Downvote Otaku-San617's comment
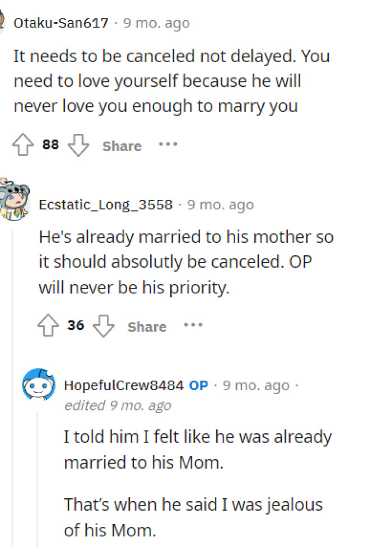Image resolution: width=392 pixels, height=547 pixels. [x=78, y=147]
